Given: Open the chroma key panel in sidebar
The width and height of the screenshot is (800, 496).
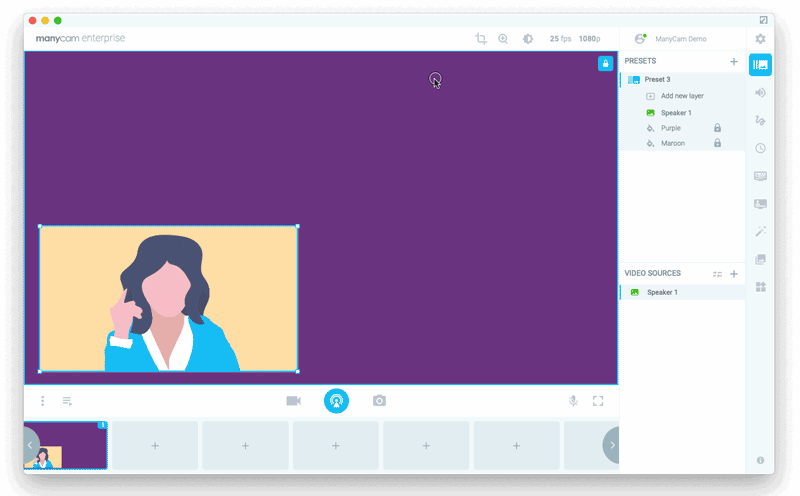Looking at the screenshot, I should click(x=760, y=176).
